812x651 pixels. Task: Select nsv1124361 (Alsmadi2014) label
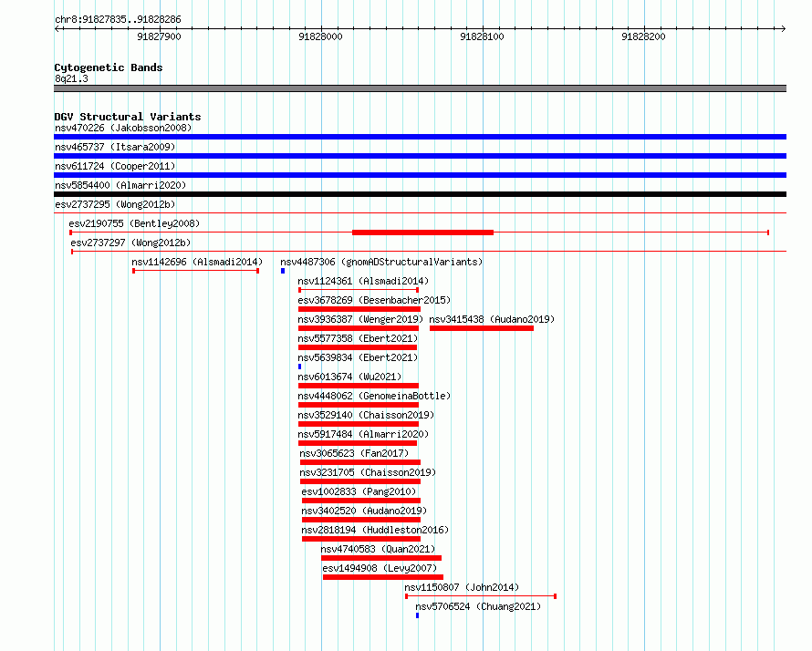363,281
